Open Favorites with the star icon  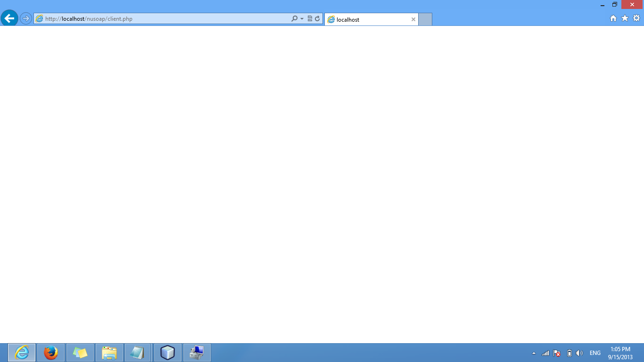click(x=625, y=18)
